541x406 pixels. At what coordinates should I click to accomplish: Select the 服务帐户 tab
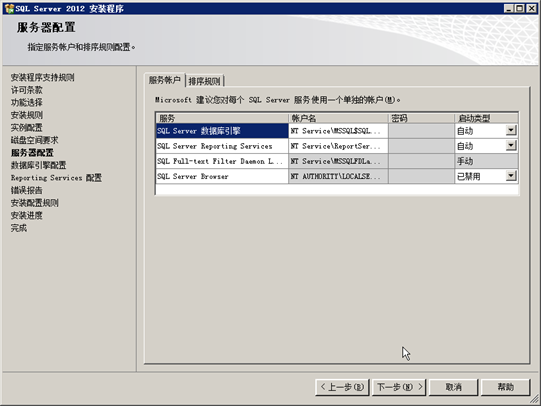click(165, 80)
